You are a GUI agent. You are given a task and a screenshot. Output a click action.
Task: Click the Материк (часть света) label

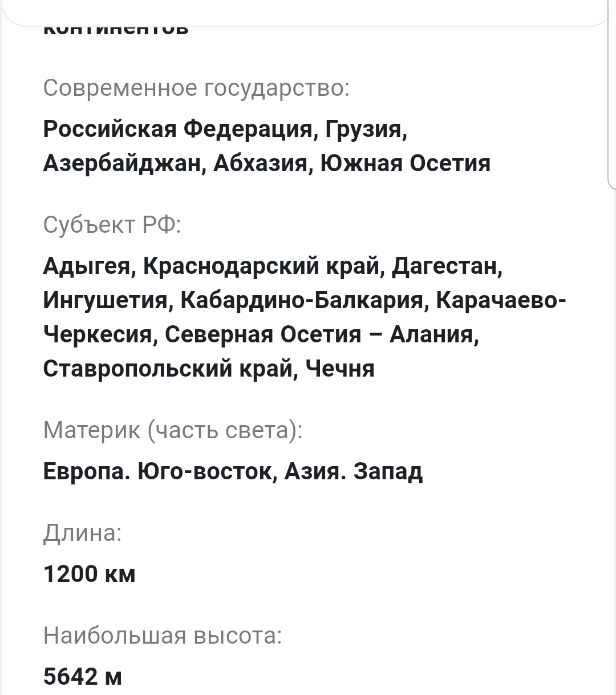click(x=172, y=430)
